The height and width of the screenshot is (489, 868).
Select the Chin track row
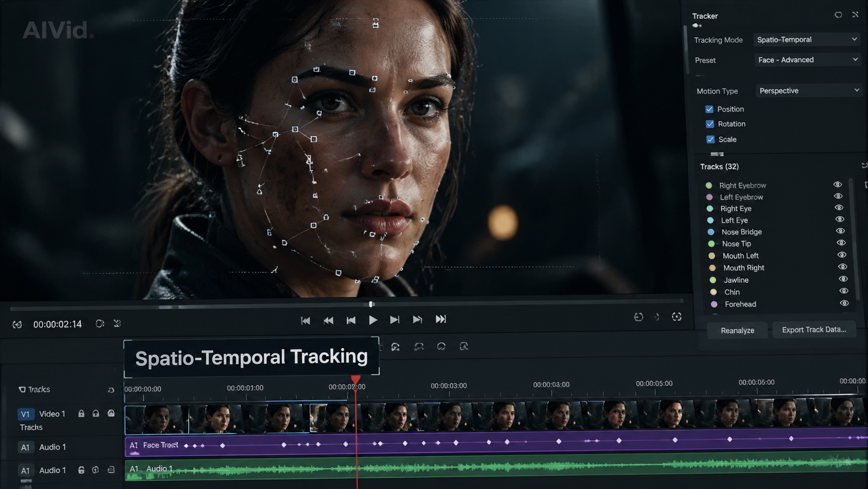point(778,292)
